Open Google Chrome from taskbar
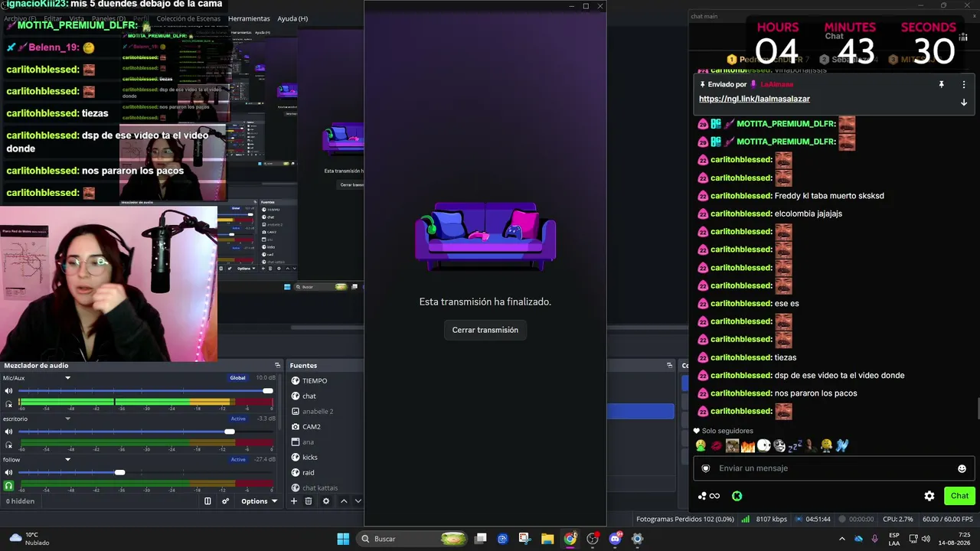The width and height of the screenshot is (980, 551). (x=570, y=539)
